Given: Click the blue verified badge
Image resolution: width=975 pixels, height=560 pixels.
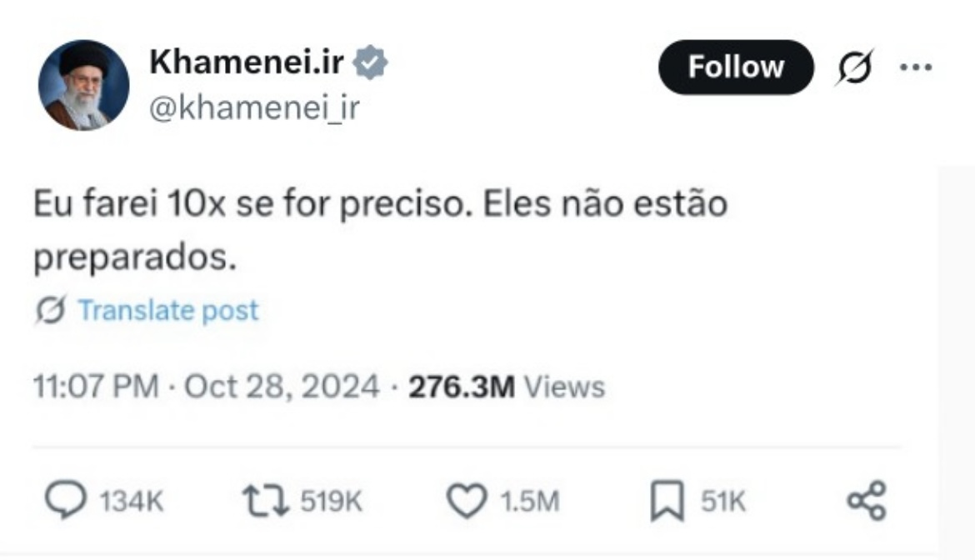Looking at the screenshot, I should [x=369, y=63].
